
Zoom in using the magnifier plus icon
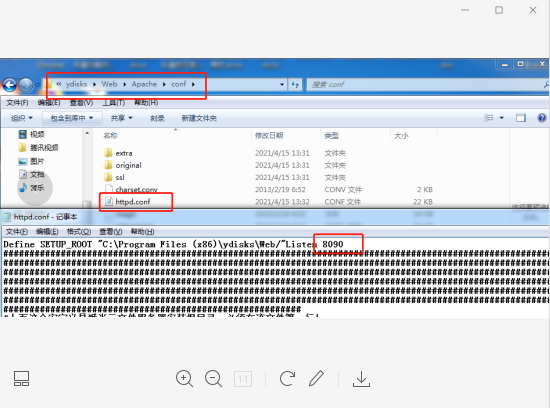tap(185, 379)
